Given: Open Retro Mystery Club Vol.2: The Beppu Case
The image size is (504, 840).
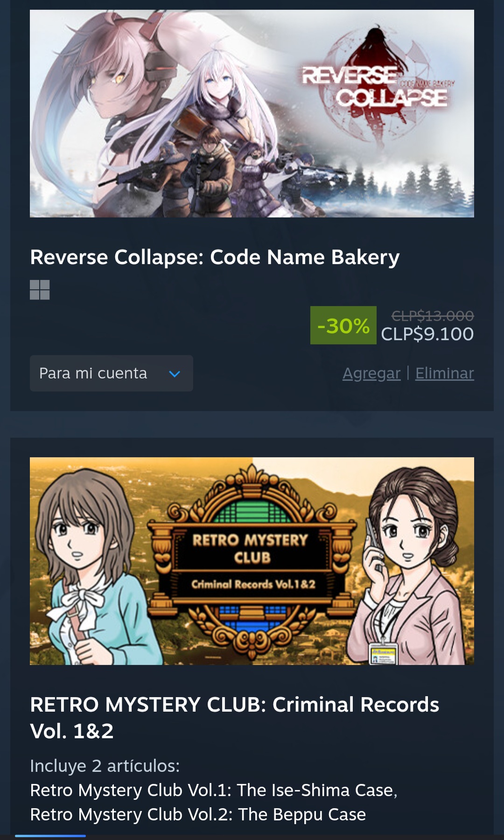Looking at the screenshot, I should (198, 814).
